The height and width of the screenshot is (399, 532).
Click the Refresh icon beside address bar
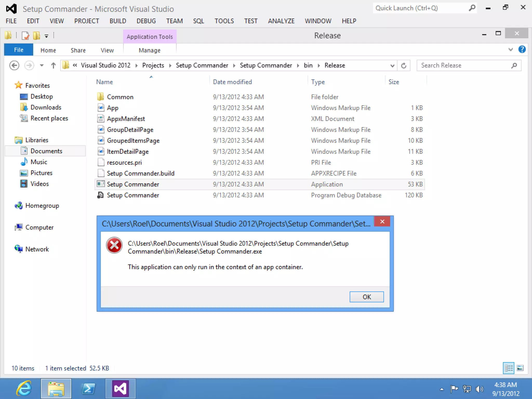[x=403, y=65]
